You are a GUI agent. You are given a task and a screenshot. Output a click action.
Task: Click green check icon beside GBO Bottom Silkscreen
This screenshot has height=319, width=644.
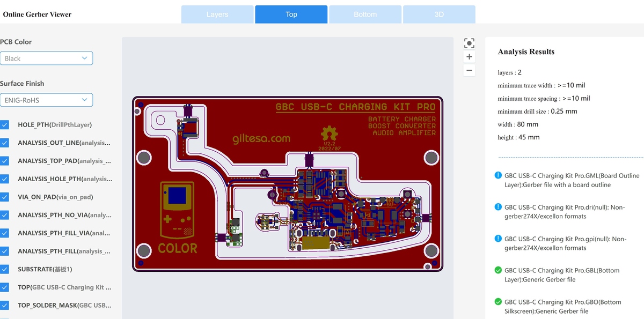(498, 302)
